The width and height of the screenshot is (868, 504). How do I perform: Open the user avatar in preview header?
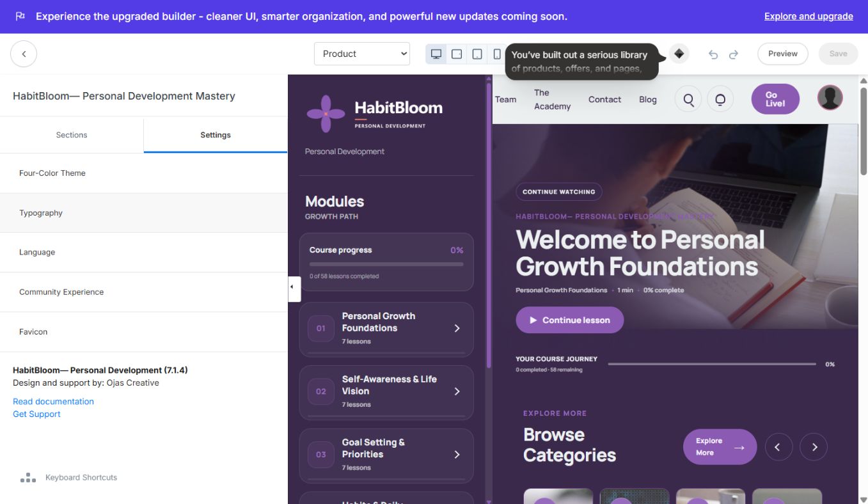coord(830,97)
